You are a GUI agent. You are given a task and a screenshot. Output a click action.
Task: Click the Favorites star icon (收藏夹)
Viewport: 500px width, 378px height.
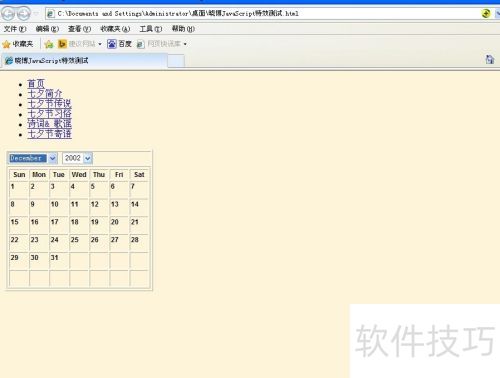click(x=6, y=44)
